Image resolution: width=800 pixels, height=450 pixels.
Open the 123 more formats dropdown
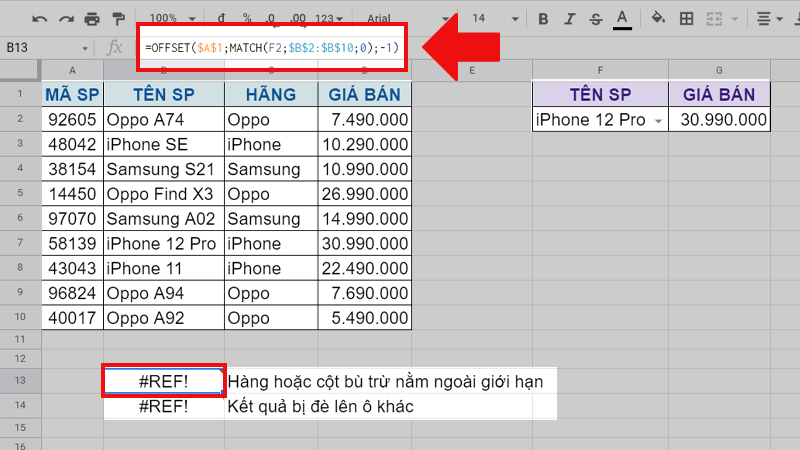[329, 18]
